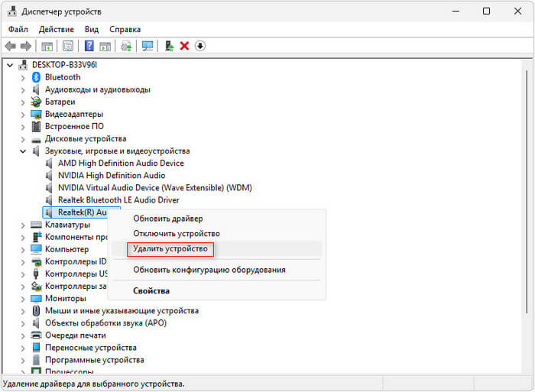Image resolution: width=535 pixels, height=392 pixels.
Task: Click Свойства in the context menu
Action: point(151,291)
